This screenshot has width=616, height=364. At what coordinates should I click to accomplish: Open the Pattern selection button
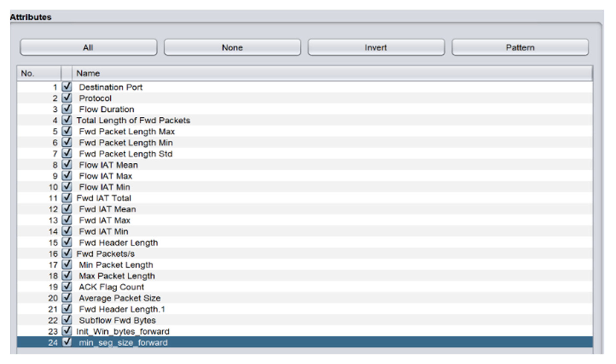coord(520,47)
